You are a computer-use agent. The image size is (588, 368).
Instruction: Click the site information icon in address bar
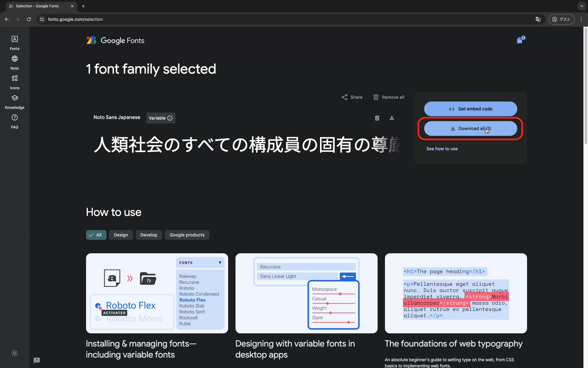(42, 19)
